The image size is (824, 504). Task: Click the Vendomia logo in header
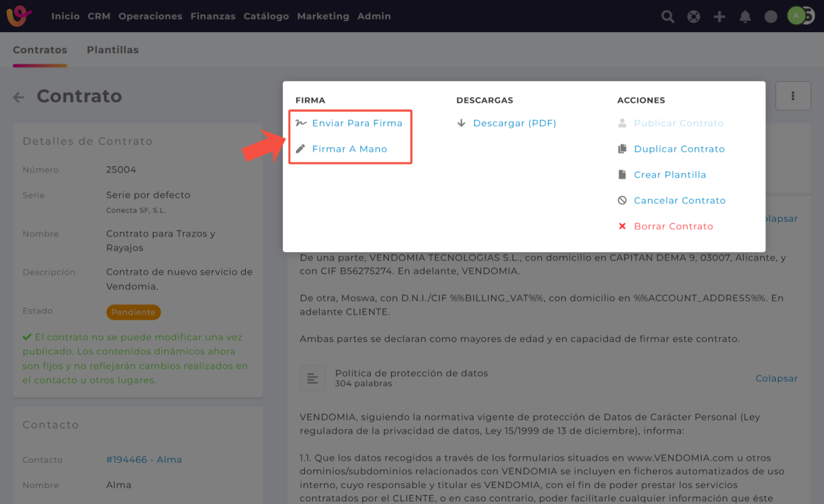pos(19,16)
